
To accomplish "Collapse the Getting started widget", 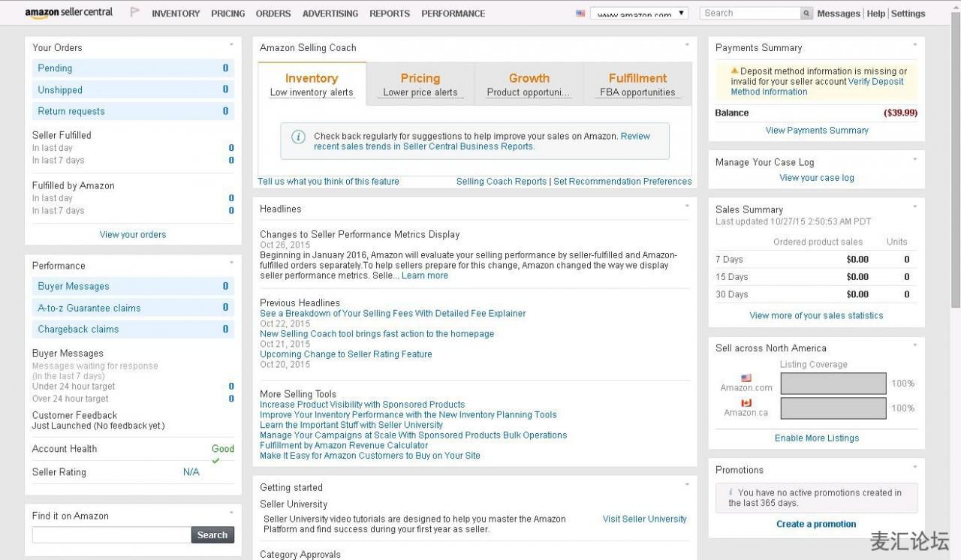I will point(687,485).
